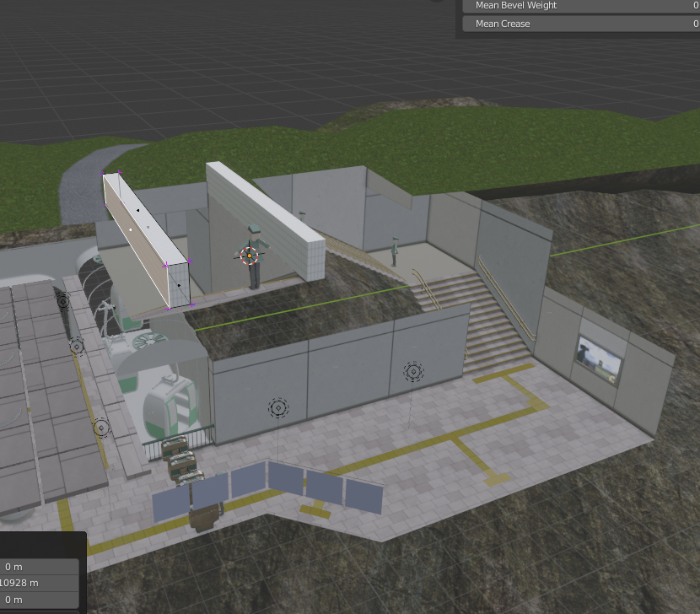Click the white face dot on the selected wall
Viewport: 700px width, 614px height.
(x=131, y=229)
